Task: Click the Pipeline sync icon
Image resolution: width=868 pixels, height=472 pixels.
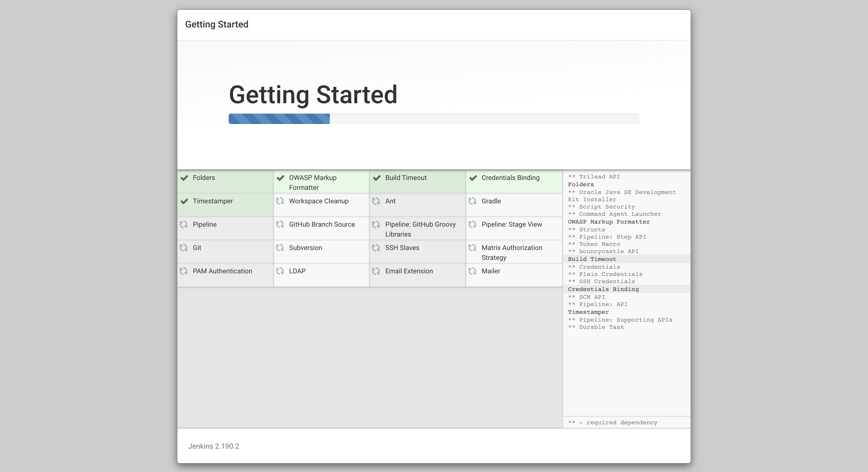Action: click(185, 224)
